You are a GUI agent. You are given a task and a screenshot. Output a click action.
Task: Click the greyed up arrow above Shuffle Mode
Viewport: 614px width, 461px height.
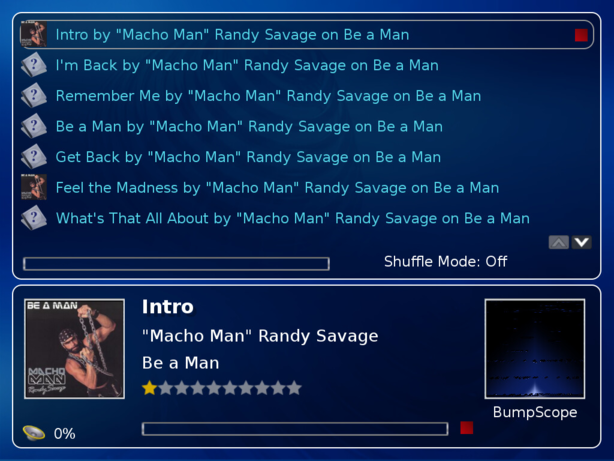pos(559,242)
